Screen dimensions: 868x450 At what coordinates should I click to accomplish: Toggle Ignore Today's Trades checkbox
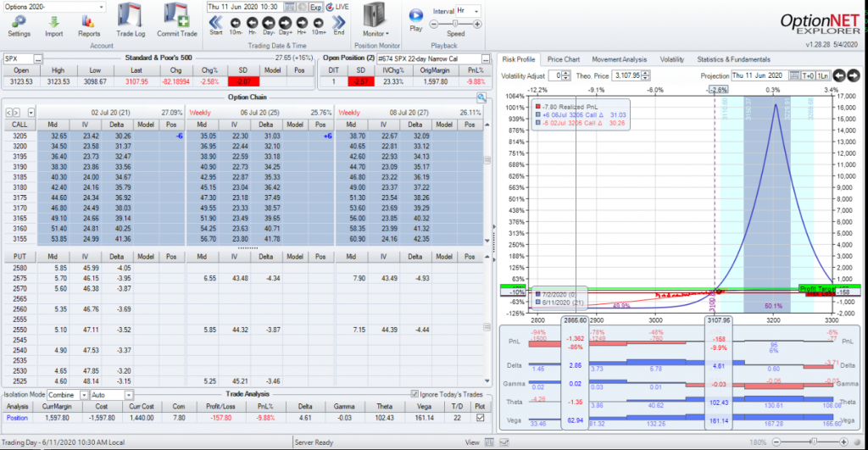pos(415,394)
